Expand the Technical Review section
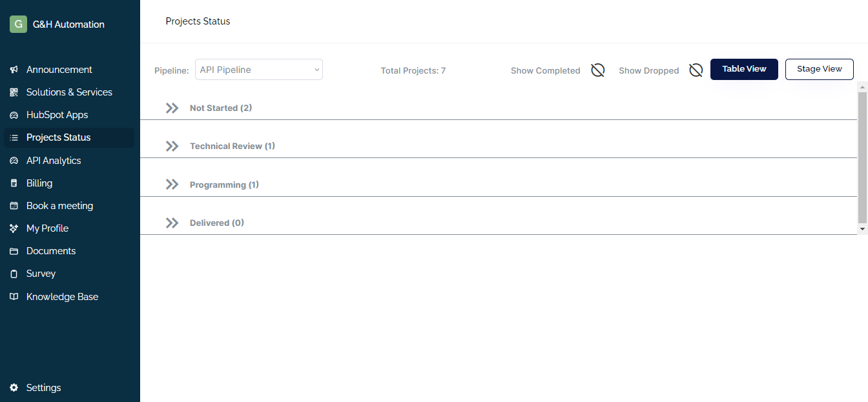 point(172,146)
